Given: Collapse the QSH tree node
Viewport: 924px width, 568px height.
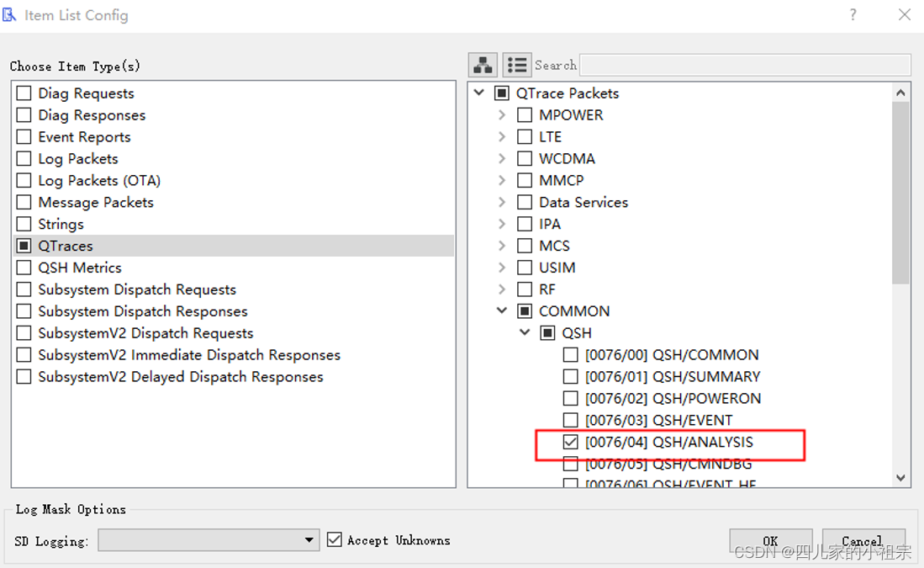Looking at the screenshot, I should pyautogui.click(x=525, y=332).
